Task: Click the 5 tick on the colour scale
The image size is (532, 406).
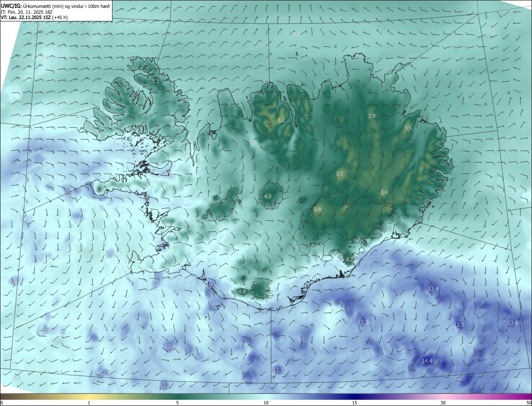Action: (177, 403)
